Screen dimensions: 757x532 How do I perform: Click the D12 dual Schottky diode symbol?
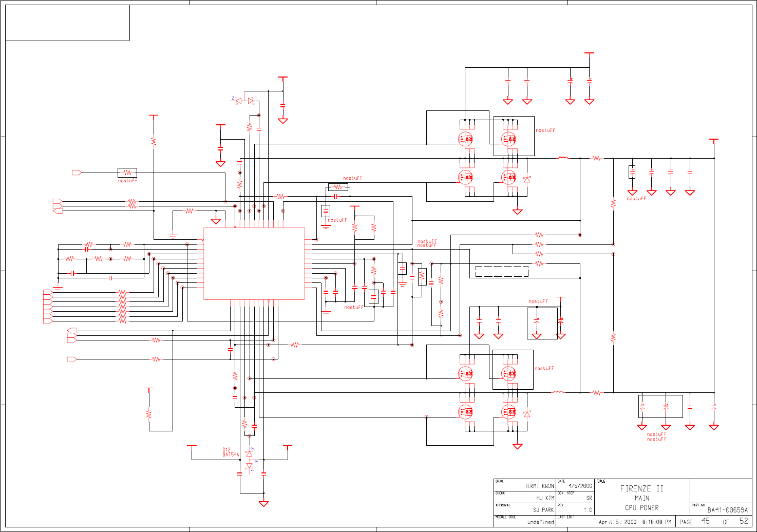pos(250,460)
